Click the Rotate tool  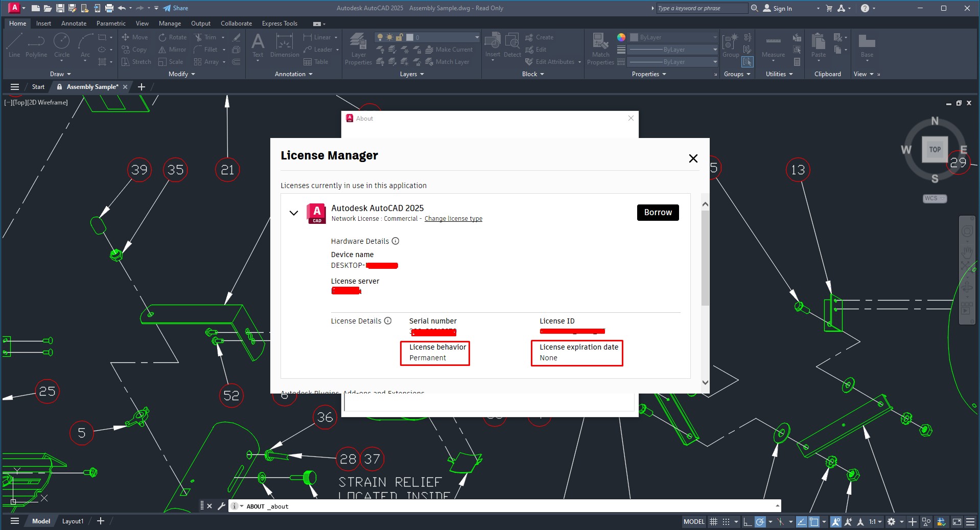point(173,37)
